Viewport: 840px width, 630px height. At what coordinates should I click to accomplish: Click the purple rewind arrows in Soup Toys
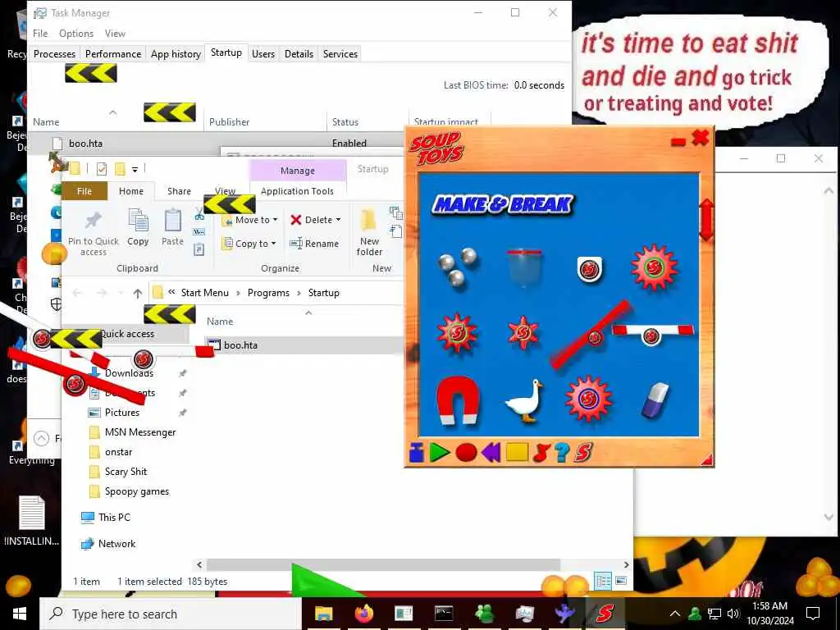(491, 453)
